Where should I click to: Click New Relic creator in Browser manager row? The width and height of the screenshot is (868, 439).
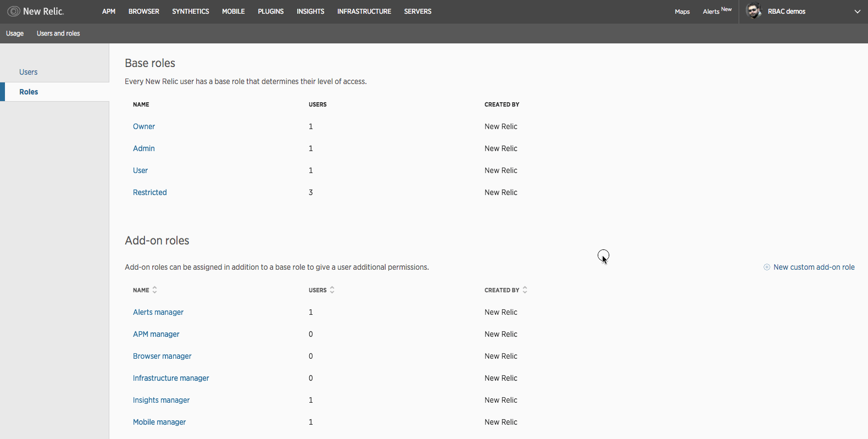(x=501, y=356)
